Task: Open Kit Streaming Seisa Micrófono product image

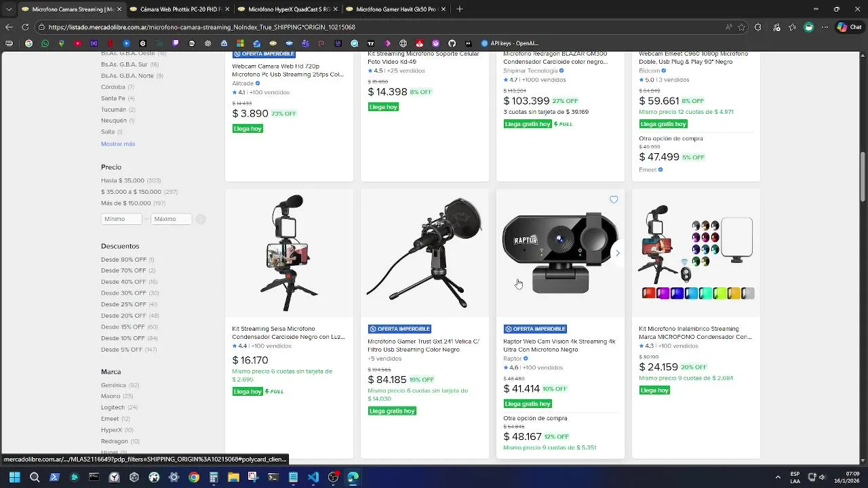Action: tap(289, 253)
